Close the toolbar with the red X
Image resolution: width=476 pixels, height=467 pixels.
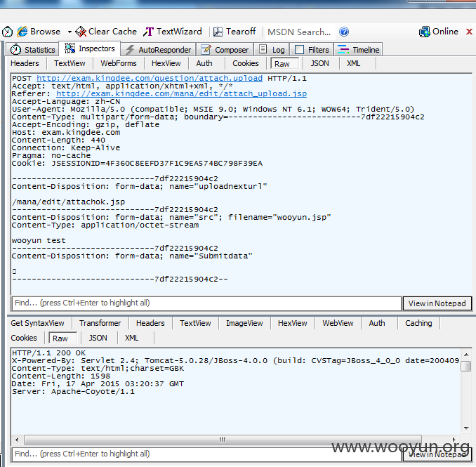[469, 32]
